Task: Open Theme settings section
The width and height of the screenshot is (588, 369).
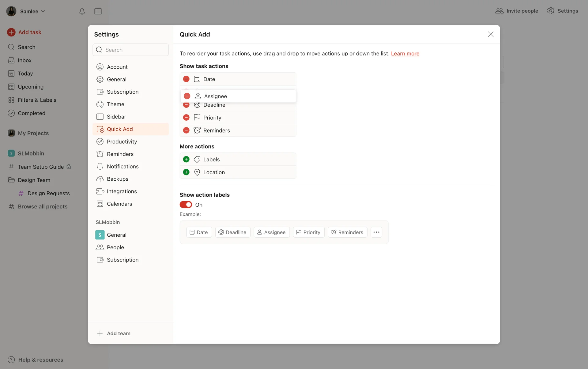Action: [x=115, y=104]
